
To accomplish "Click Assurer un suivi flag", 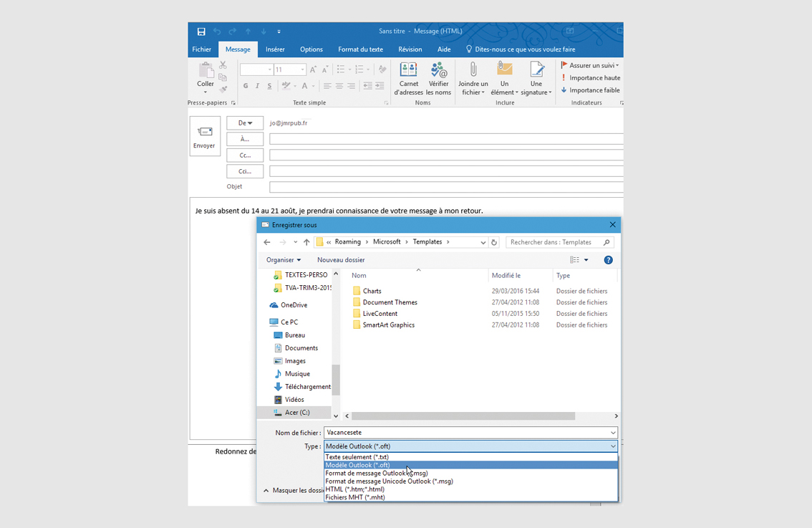I will click(x=590, y=65).
